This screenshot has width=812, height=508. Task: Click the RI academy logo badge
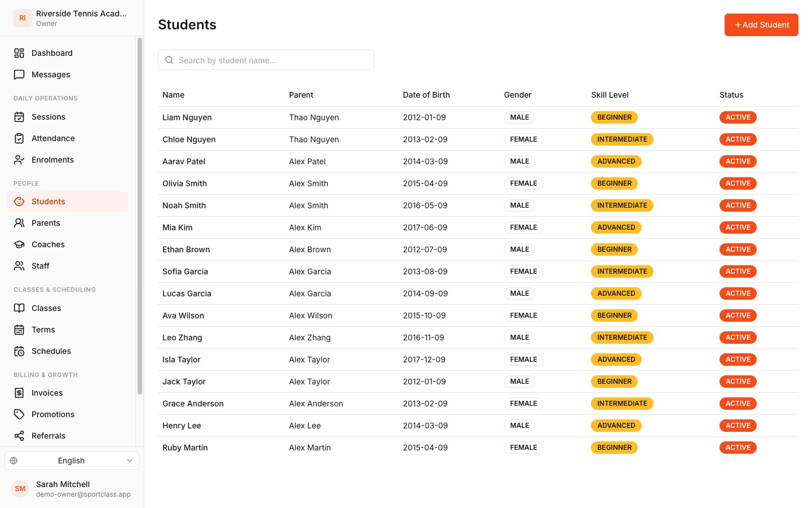pos(23,18)
